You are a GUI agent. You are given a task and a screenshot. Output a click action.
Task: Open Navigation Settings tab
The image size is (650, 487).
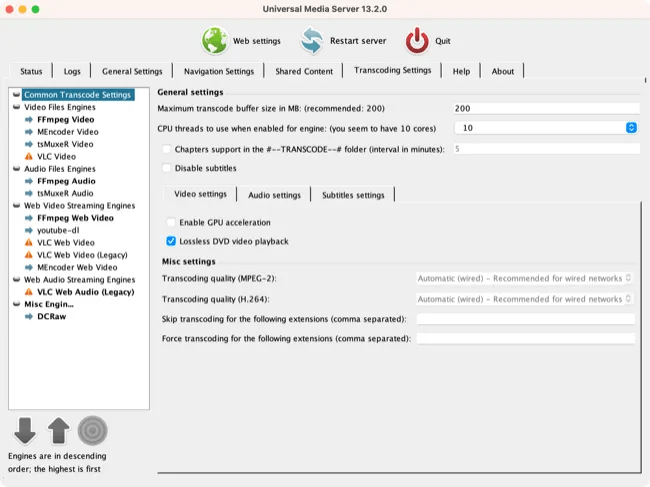[218, 71]
